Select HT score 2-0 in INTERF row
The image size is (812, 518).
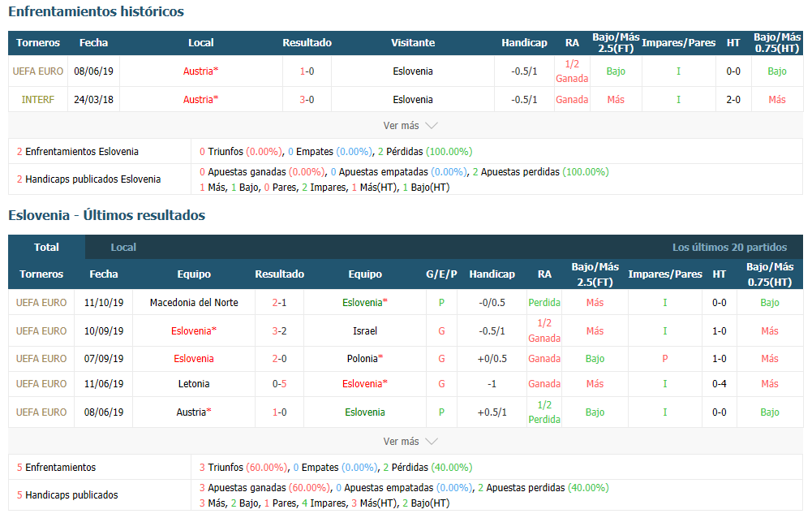(x=733, y=100)
